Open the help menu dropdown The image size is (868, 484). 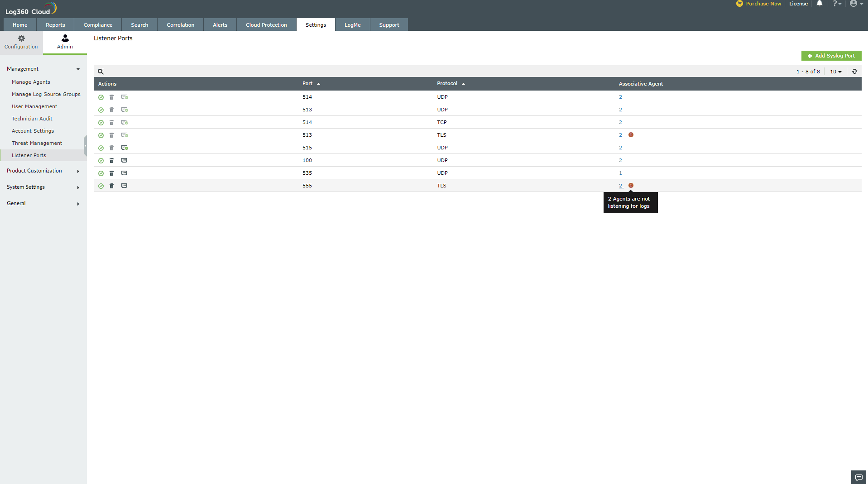(837, 4)
